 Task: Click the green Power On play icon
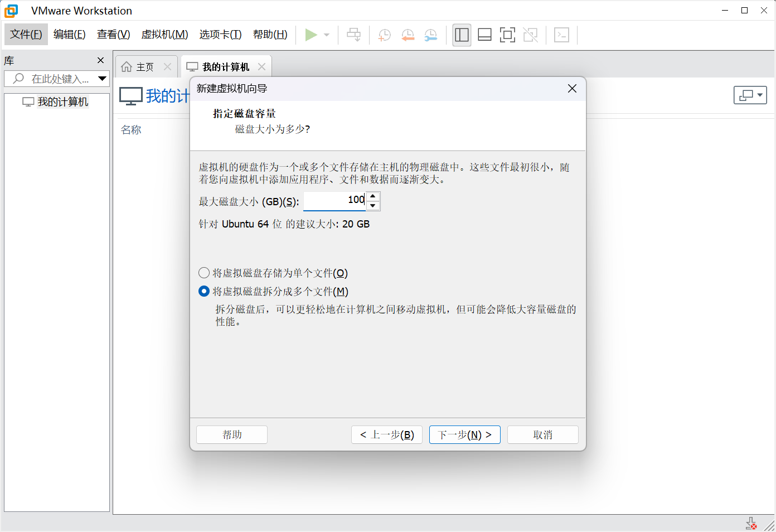(311, 35)
